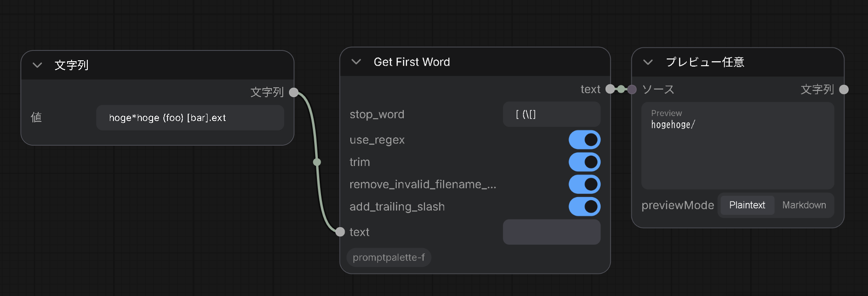Click the 文字列 output socket on 文字列 node
Viewport: 868px width, 296px height.
tap(294, 92)
